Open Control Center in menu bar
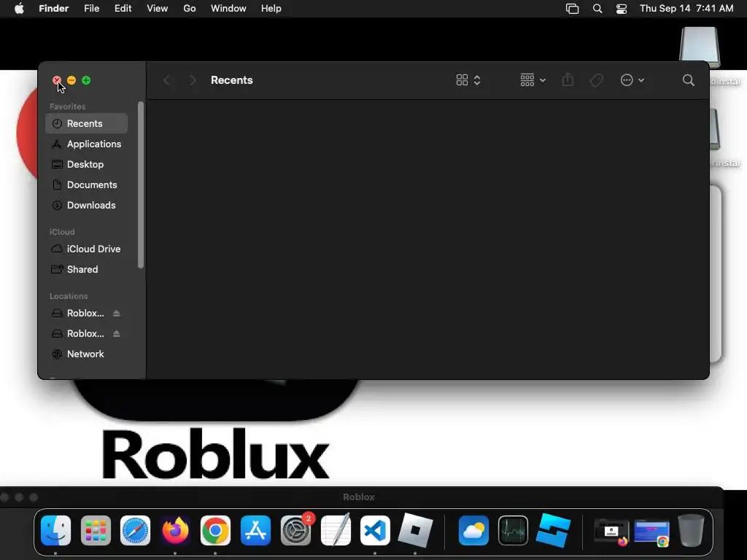The width and height of the screenshot is (747, 560). [622, 9]
